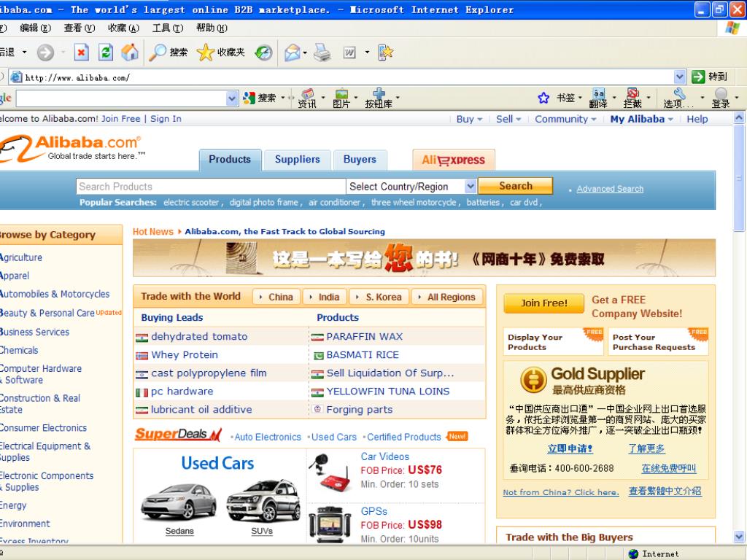747x560 pixels.
Task: Click the page scrollbar down arrow
Action: point(739,537)
